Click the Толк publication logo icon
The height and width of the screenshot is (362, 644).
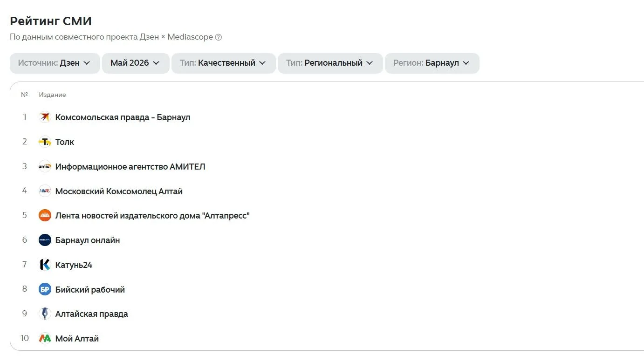pyautogui.click(x=45, y=142)
